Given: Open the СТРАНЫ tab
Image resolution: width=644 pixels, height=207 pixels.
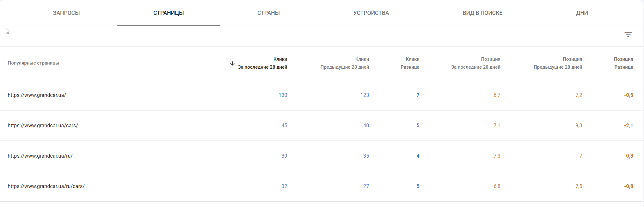Looking at the screenshot, I should pyautogui.click(x=268, y=13).
